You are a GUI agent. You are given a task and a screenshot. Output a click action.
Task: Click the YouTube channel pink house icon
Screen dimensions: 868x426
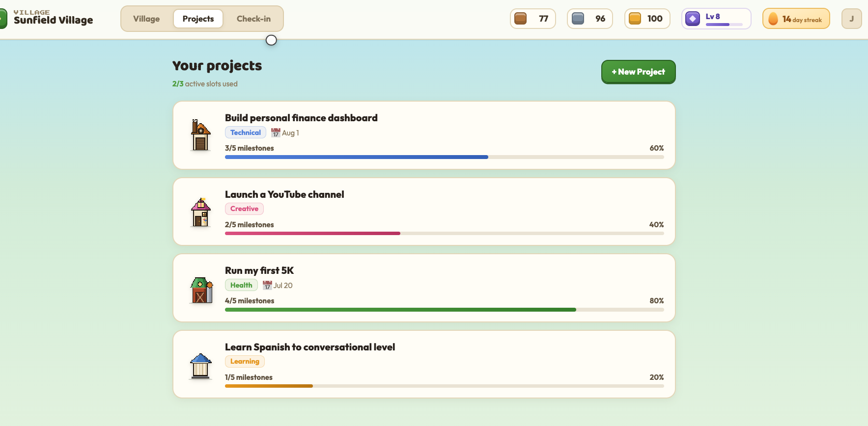(200, 212)
